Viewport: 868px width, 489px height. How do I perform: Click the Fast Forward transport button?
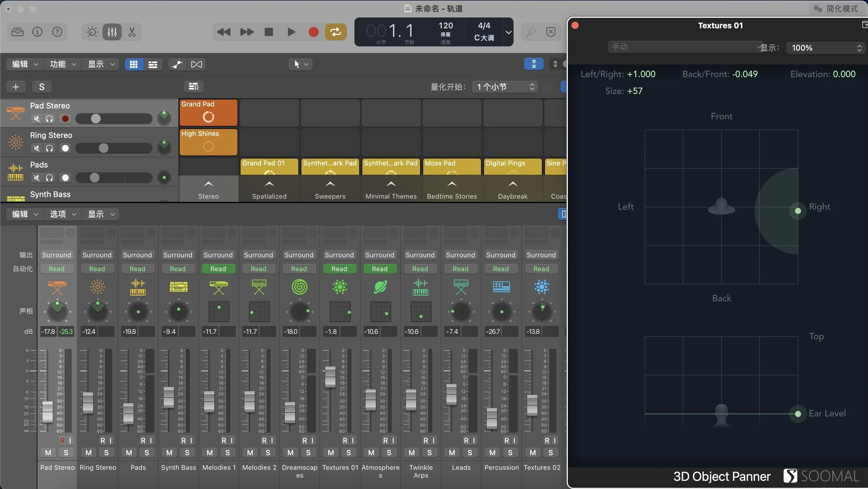[247, 32]
